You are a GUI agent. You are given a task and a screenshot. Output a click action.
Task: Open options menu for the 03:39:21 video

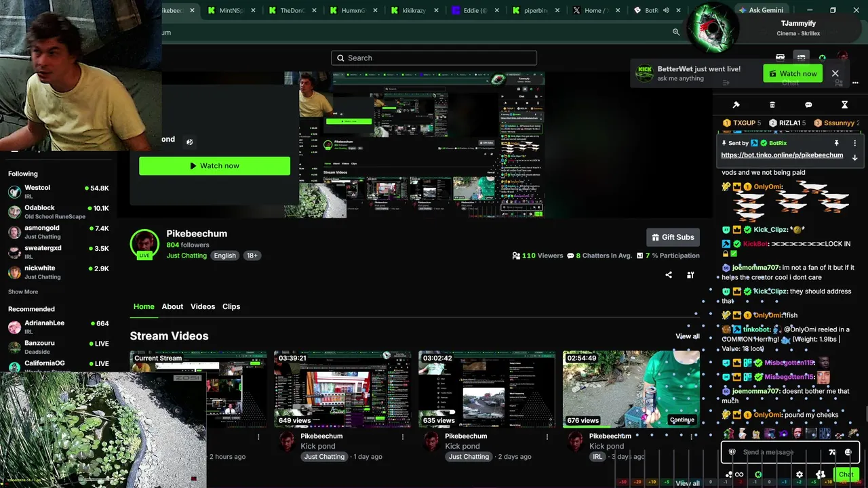403,437
